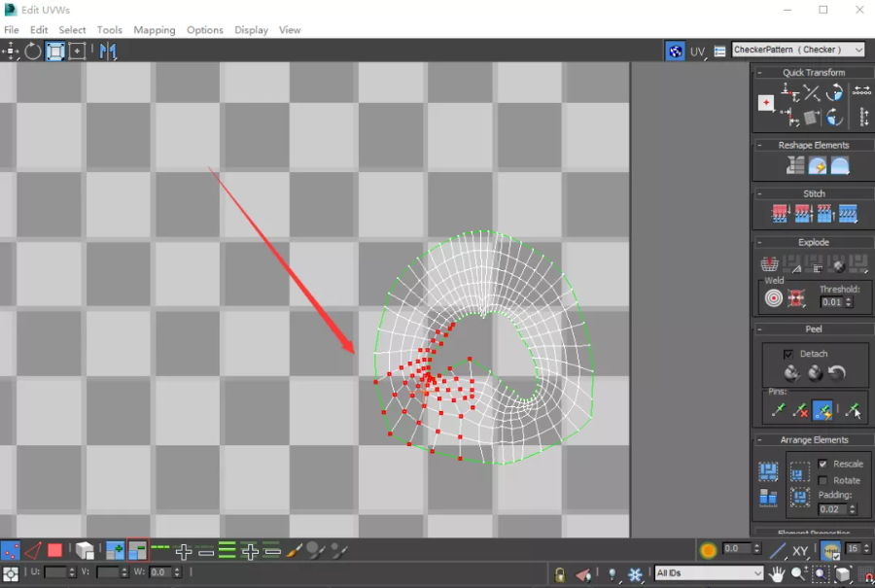Open the All IDs material dropdown

coord(709,573)
